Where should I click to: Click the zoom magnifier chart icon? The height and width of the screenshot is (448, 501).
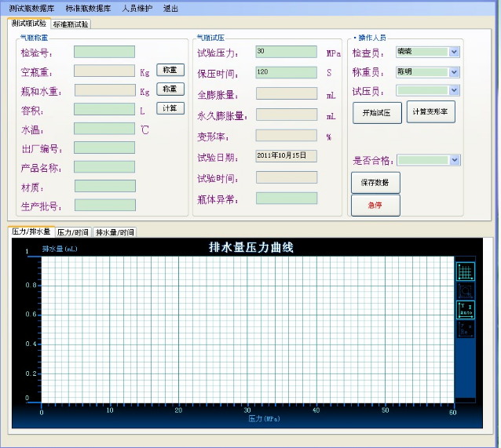point(465,290)
